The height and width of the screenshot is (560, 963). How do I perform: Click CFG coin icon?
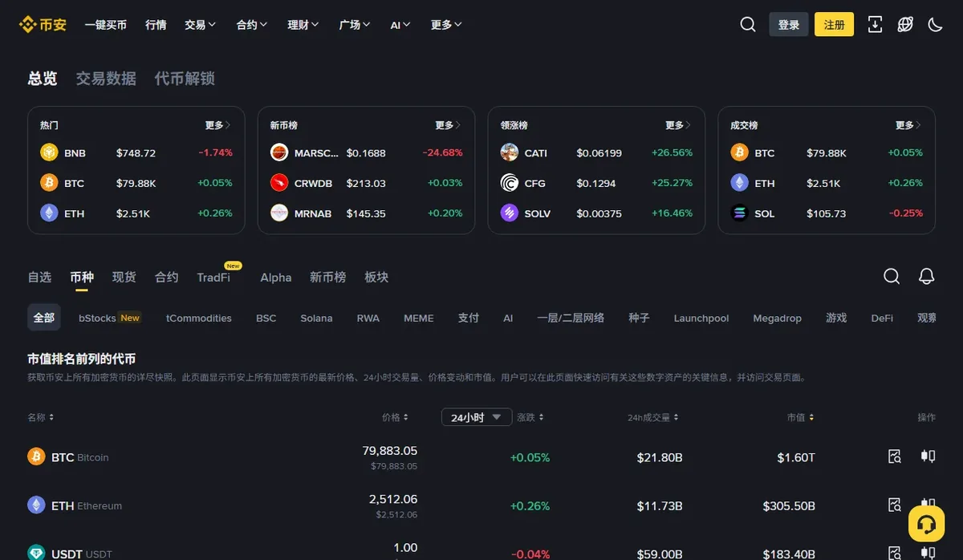[x=510, y=183]
